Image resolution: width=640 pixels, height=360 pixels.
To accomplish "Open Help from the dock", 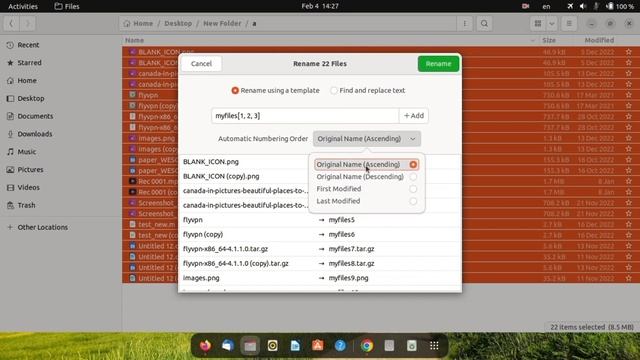I will coord(340,346).
